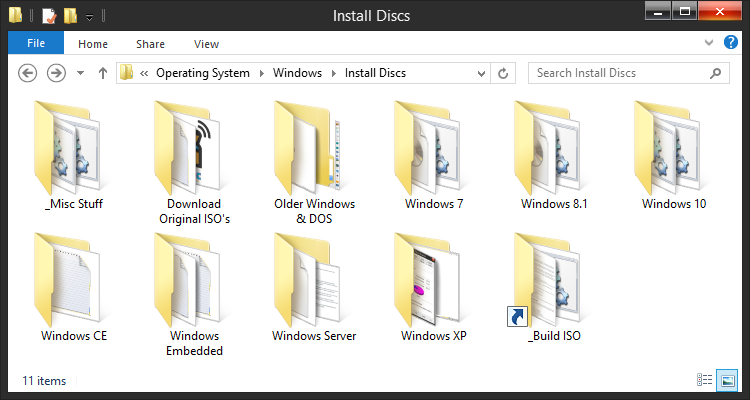Click the Forward navigation arrow
The width and height of the screenshot is (750, 400).
(56, 73)
